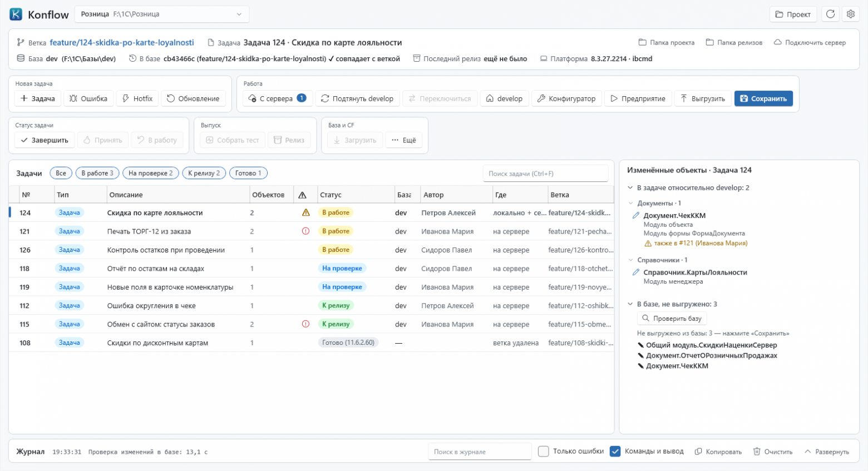The width and height of the screenshot is (868, 471).
Task: Collapse 'В задаче относительно develop: 2' section
Action: coord(630,188)
